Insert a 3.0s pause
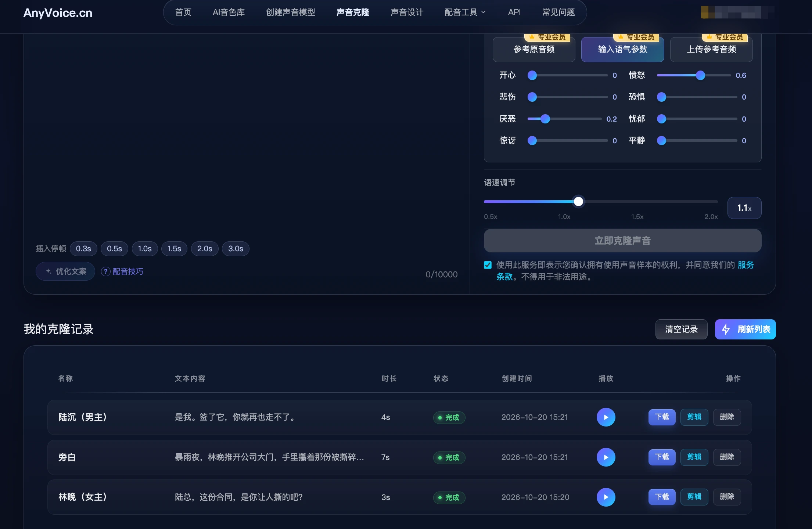The height and width of the screenshot is (529, 812). [236, 249]
